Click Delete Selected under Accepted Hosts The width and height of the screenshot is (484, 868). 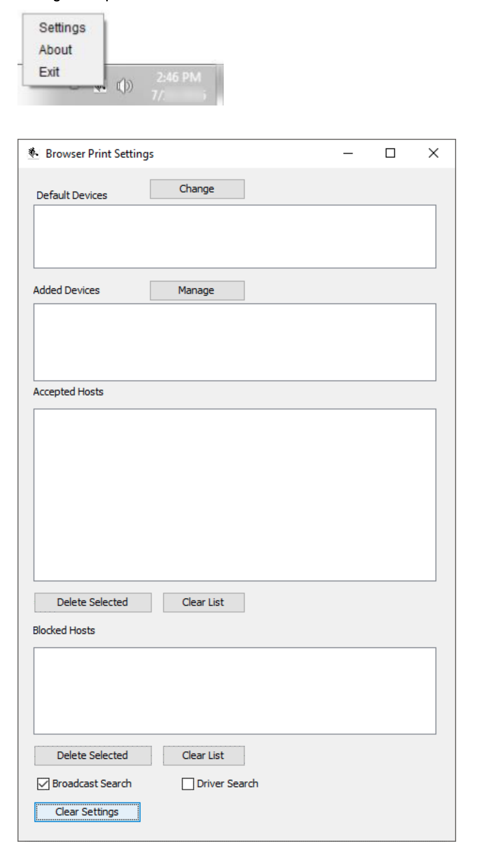coord(92,602)
